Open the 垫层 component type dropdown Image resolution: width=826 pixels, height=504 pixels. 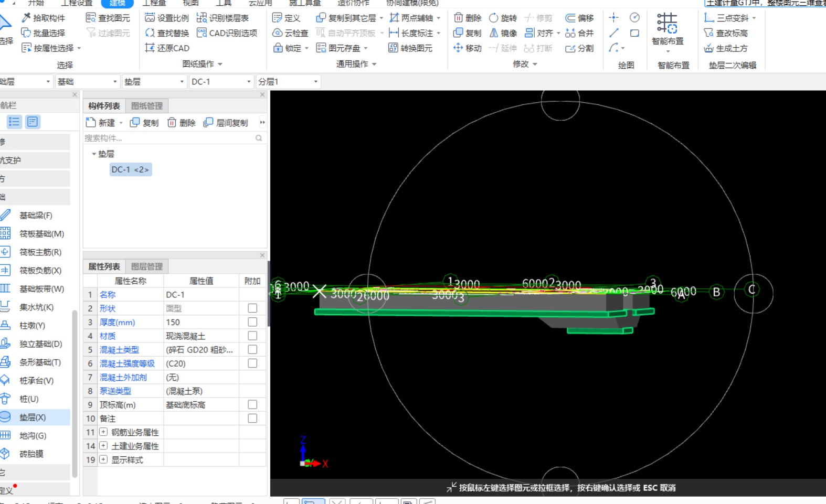tap(154, 82)
